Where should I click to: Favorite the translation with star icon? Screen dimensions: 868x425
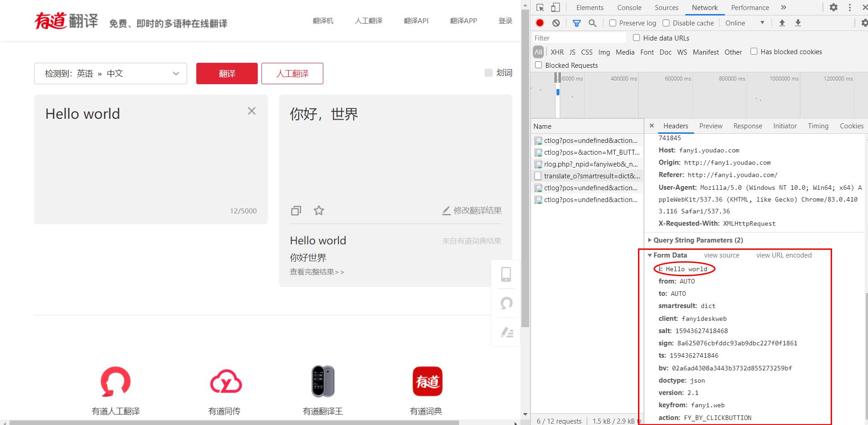pyautogui.click(x=319, y=210)
